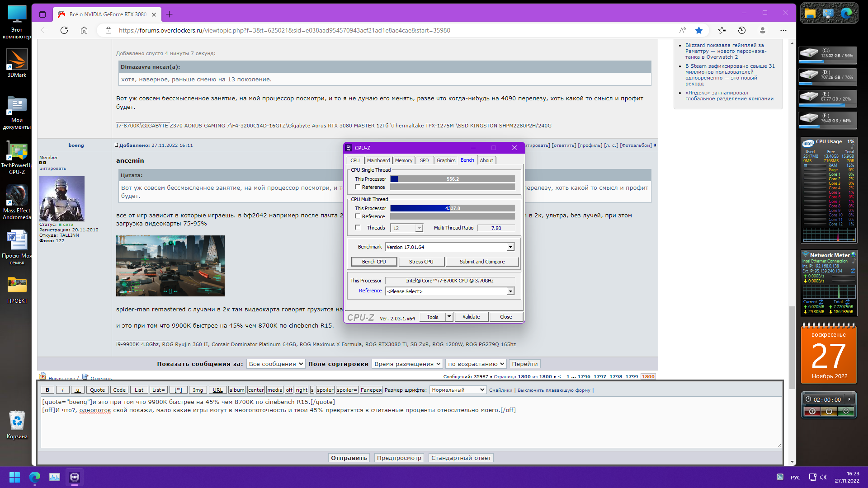Click Windows Start button on taskbar
Image resolution: width=868 pixels, height=488 pixels.
pyautogui.click(x=14, y=477)
